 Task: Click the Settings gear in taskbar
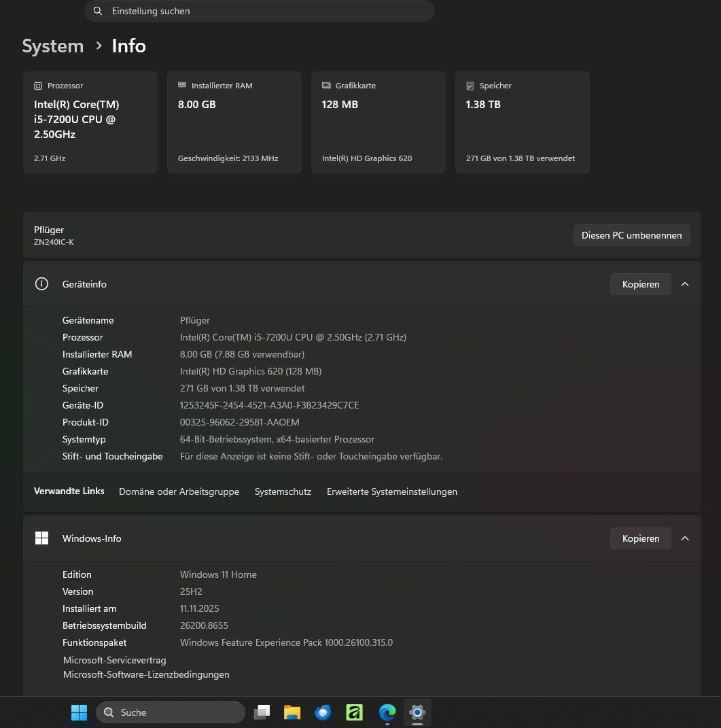coord(417,712)
